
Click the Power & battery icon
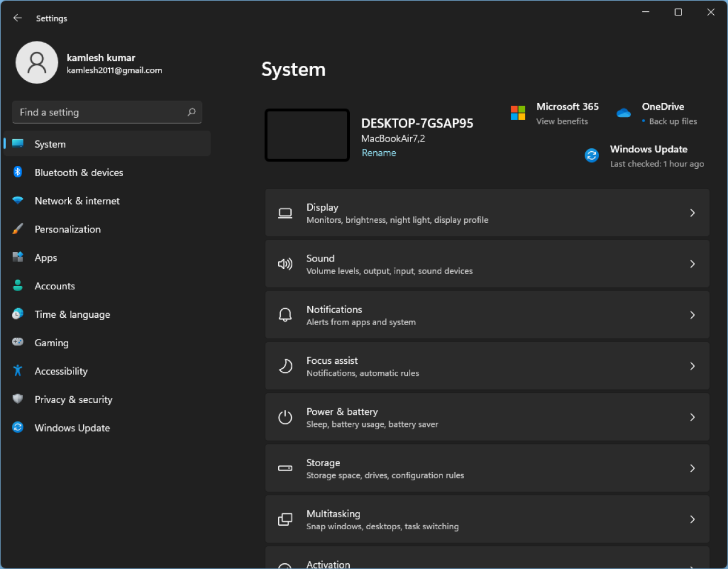pyautogui.click(x=285, y=417)
